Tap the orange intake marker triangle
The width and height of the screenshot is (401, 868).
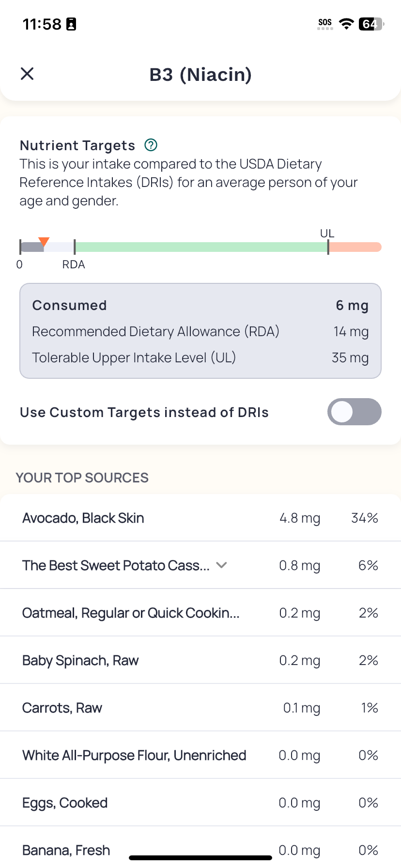coord(44,242)
